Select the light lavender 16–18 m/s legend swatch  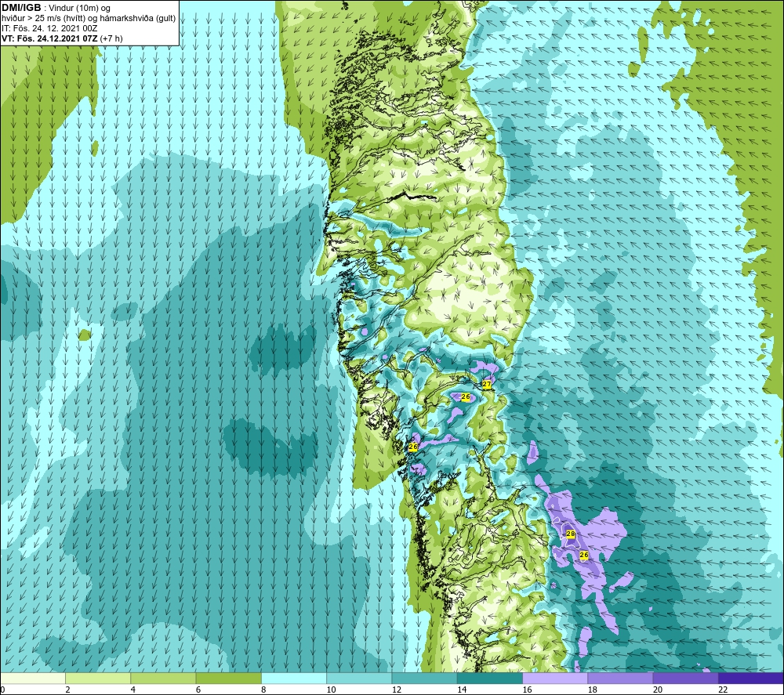[555, 678]
